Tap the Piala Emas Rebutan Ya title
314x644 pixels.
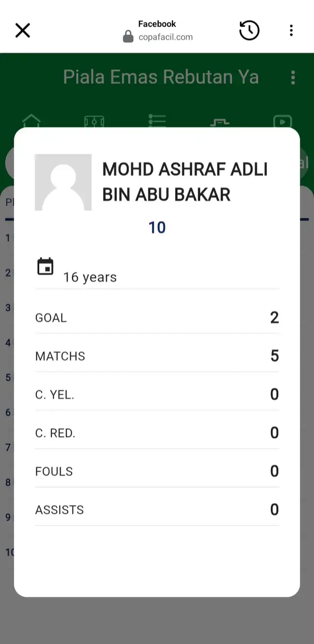[x=162, y=77]
